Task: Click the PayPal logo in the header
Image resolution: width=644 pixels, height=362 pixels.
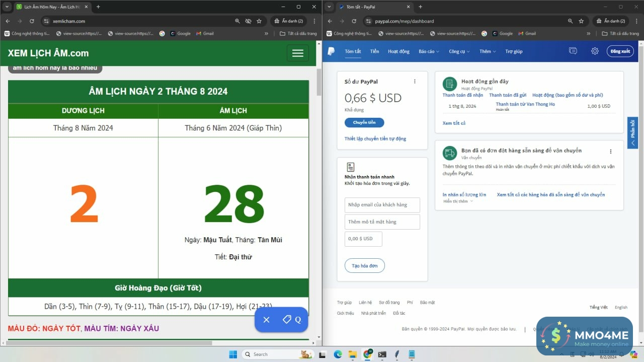Action: click(x=331, y=51)
